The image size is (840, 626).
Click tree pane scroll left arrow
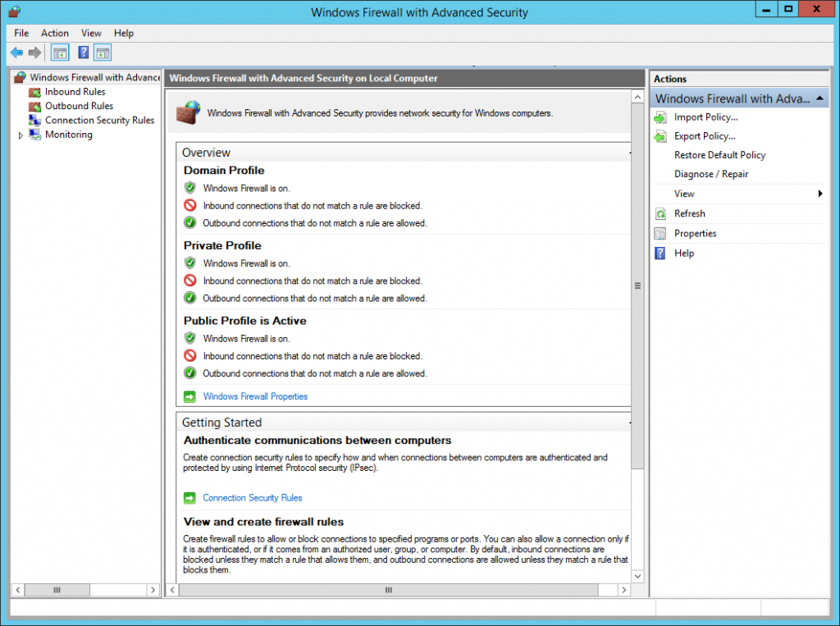point(18,590)
